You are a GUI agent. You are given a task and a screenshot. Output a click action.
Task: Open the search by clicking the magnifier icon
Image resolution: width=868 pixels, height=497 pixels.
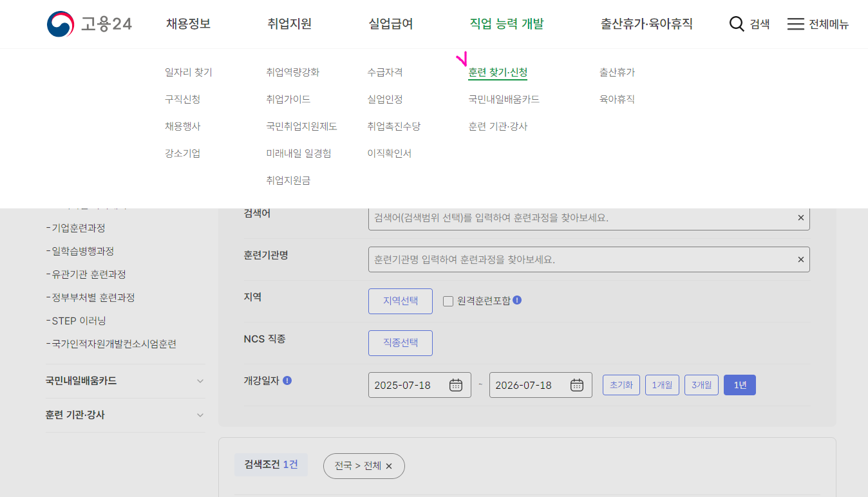click(736, 23)
